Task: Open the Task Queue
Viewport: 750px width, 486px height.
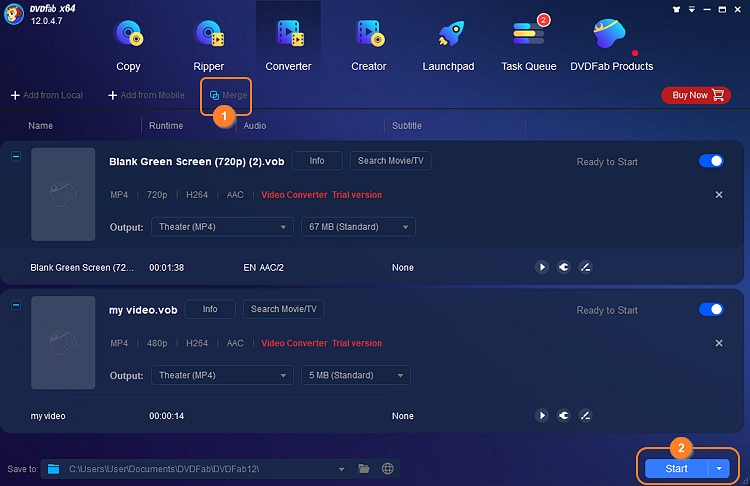Action: (529, 45)
